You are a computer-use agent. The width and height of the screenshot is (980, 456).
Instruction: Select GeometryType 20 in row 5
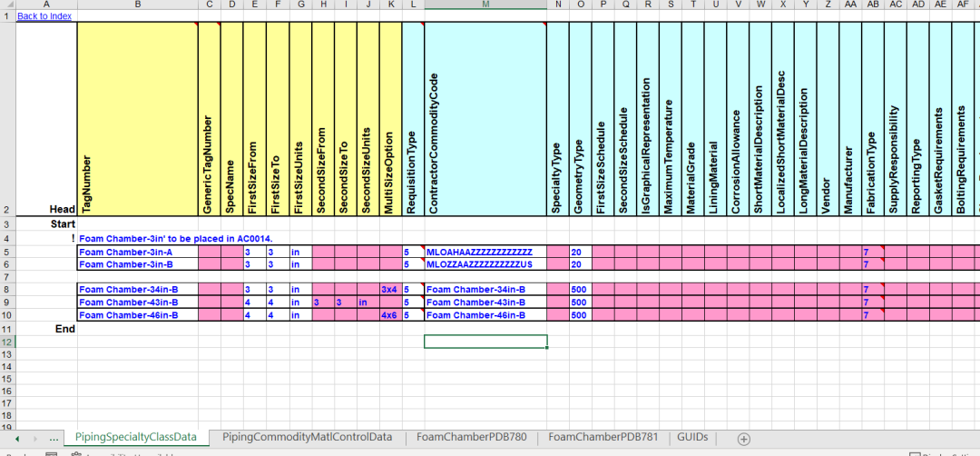580,252
